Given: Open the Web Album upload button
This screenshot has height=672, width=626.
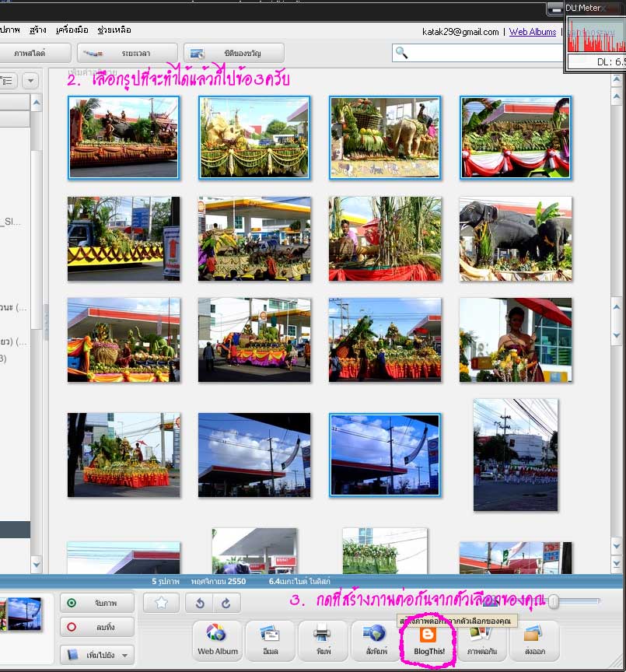Looking at the screenshot, I should (217, 640).
